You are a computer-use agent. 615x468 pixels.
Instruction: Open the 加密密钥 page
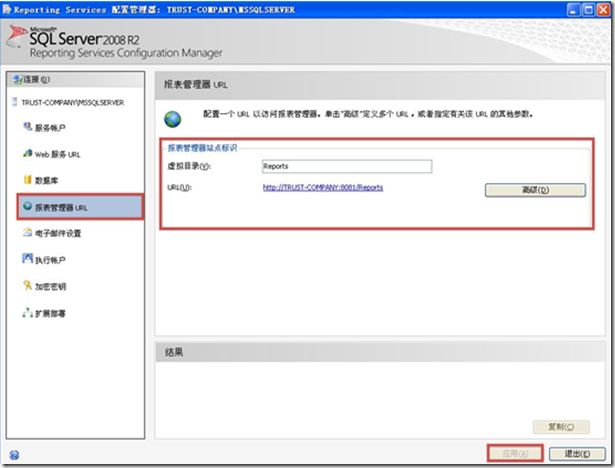[x=50, y=287]
